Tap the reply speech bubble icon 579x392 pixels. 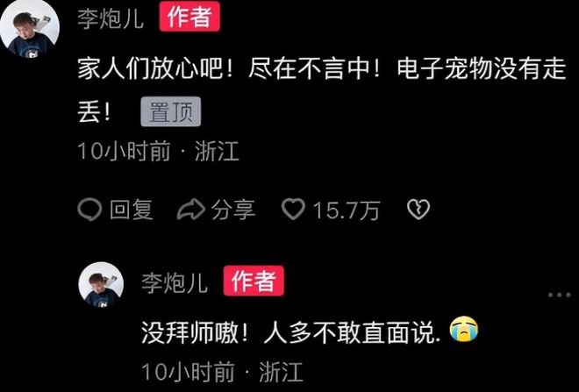point(89,210)
